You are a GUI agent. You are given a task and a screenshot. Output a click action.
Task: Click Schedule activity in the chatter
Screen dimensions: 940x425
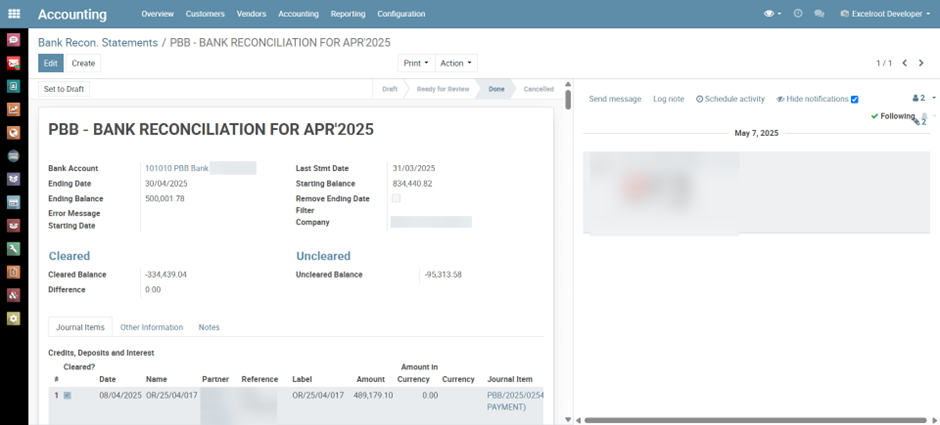[730, 99]
